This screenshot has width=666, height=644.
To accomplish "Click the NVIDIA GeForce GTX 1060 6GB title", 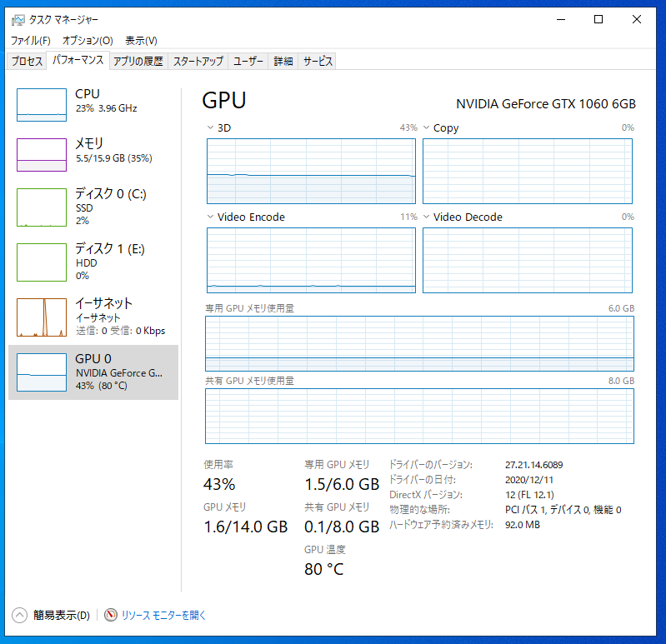I will (546, 104).
